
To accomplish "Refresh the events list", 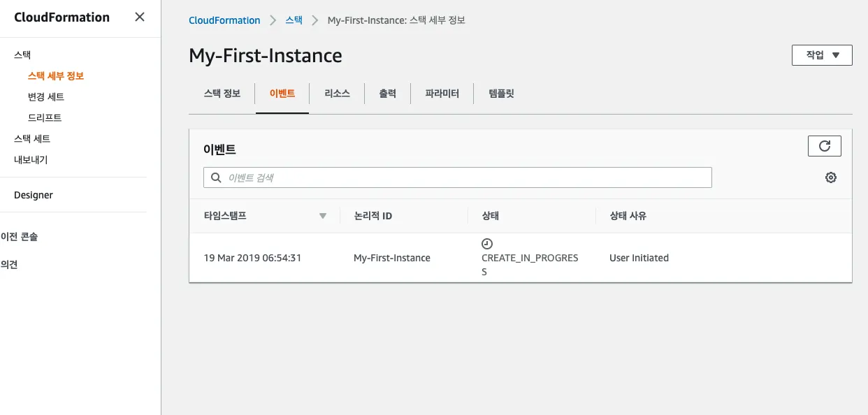I will 824,146.
